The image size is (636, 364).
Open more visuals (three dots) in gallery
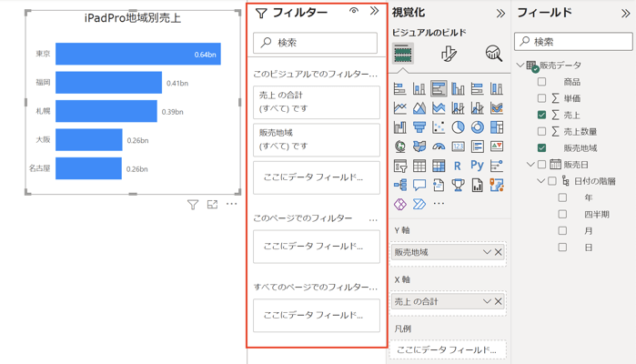pyautogui.click(x=439, y=203)
